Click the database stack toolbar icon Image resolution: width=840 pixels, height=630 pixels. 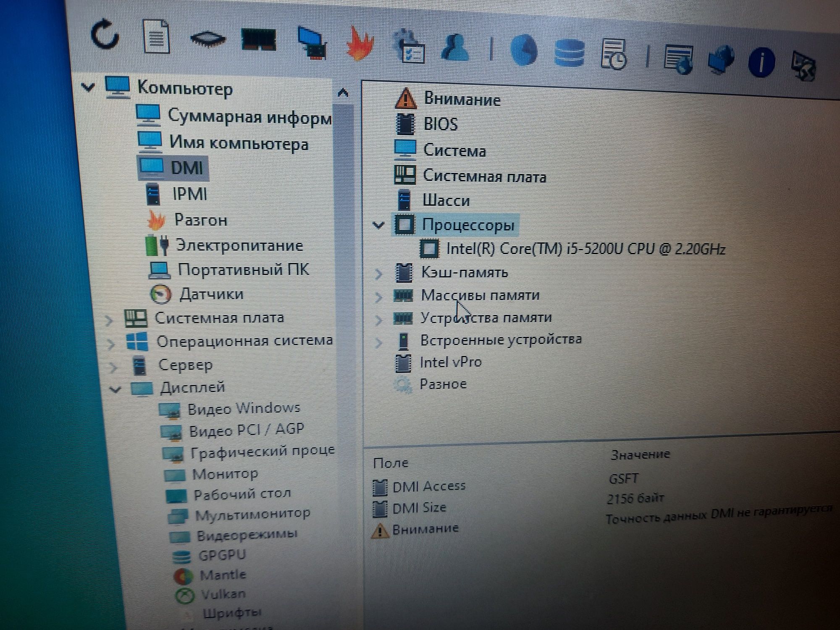pos(569,52)
